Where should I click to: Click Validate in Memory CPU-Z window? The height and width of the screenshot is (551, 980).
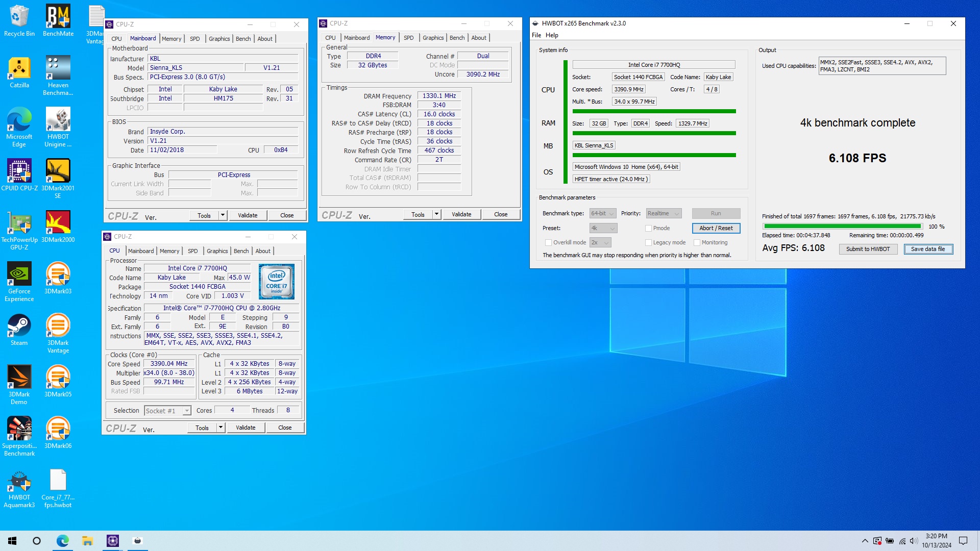pos(461,214)
